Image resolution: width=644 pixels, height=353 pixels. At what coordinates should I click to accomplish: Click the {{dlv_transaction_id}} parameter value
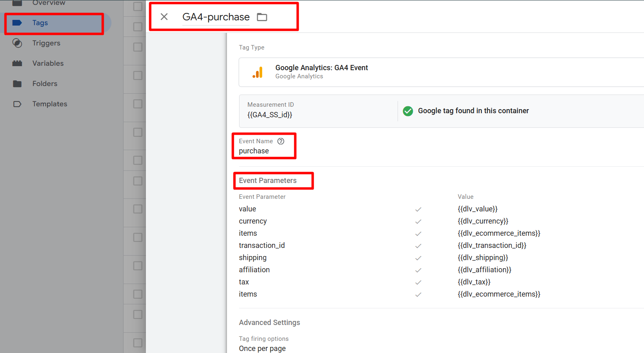492,245
